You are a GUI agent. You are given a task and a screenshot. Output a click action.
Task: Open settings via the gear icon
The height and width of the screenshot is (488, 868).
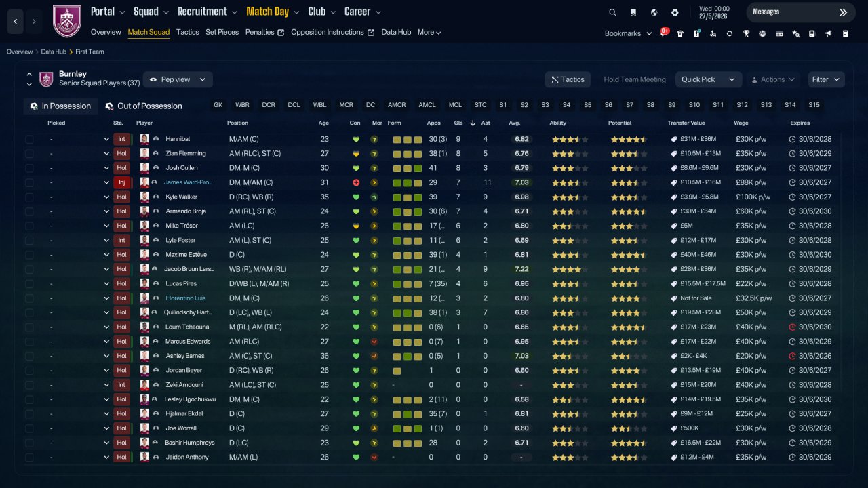[x=675, y=12]
